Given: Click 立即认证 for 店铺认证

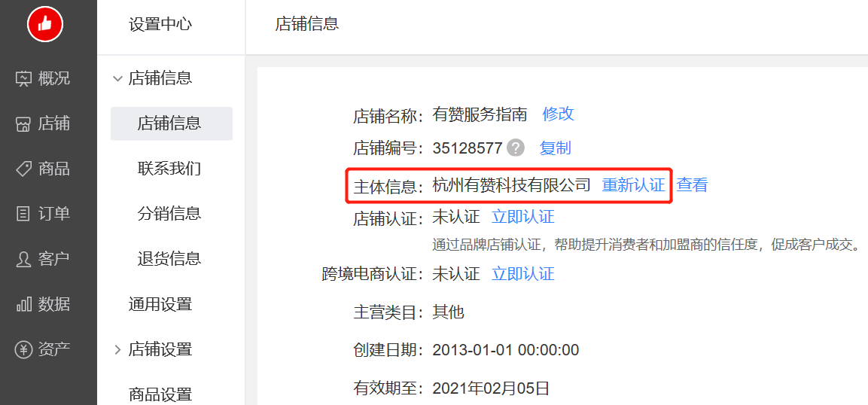Looking at the screenshot, I should coord(523,216).
